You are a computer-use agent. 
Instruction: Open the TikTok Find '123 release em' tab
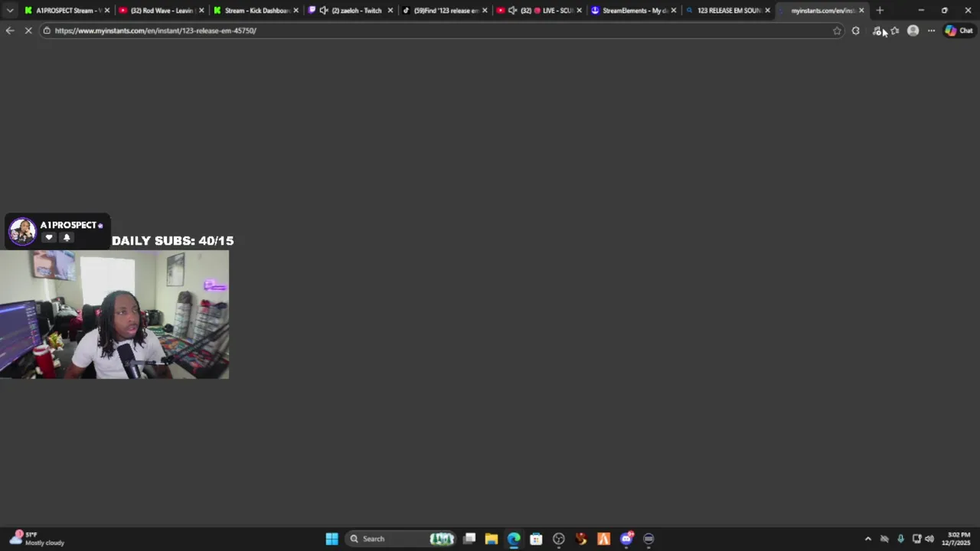446,11
